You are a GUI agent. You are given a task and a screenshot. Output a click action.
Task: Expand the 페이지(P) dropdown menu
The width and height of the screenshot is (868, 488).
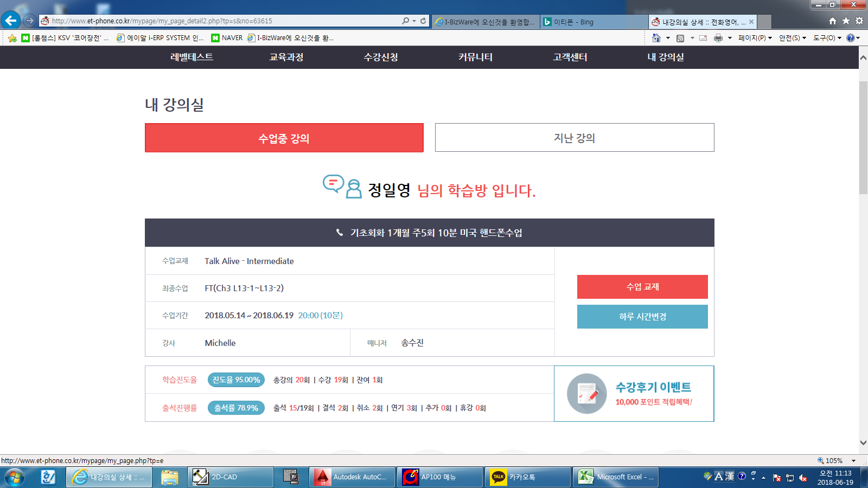tap(755, 38)
